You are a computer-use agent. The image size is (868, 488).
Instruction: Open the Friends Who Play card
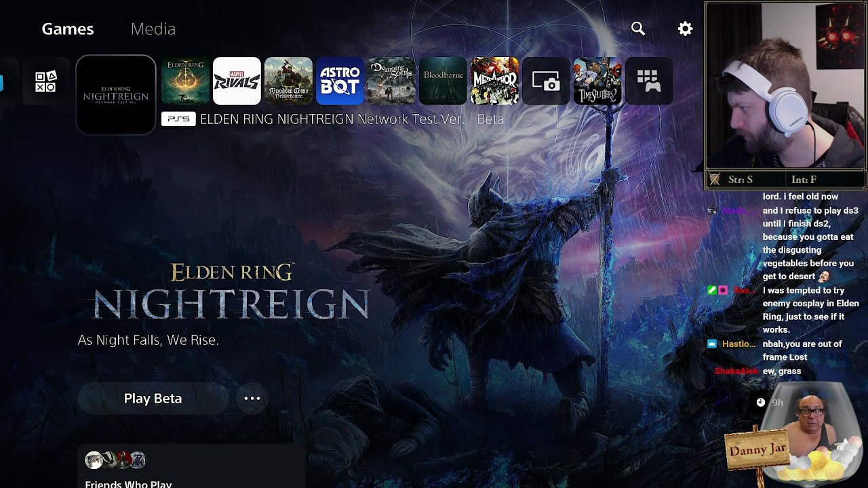[x=191, y=466]
